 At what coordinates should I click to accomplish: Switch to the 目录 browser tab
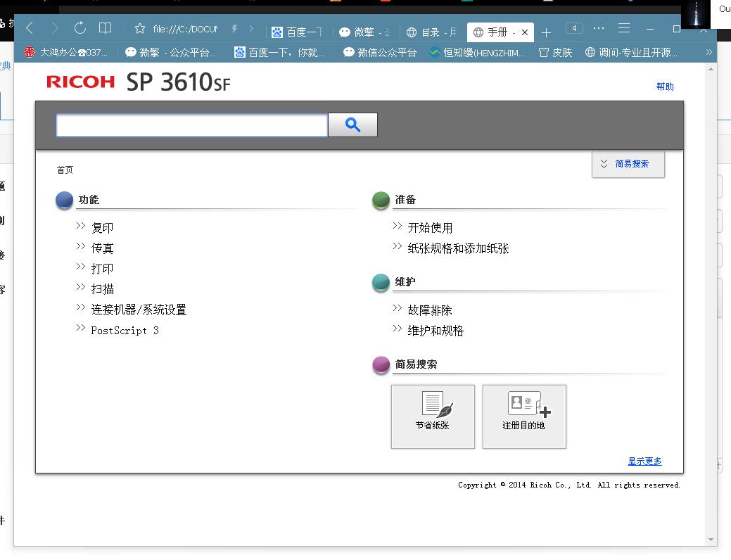tap(432, 32)
